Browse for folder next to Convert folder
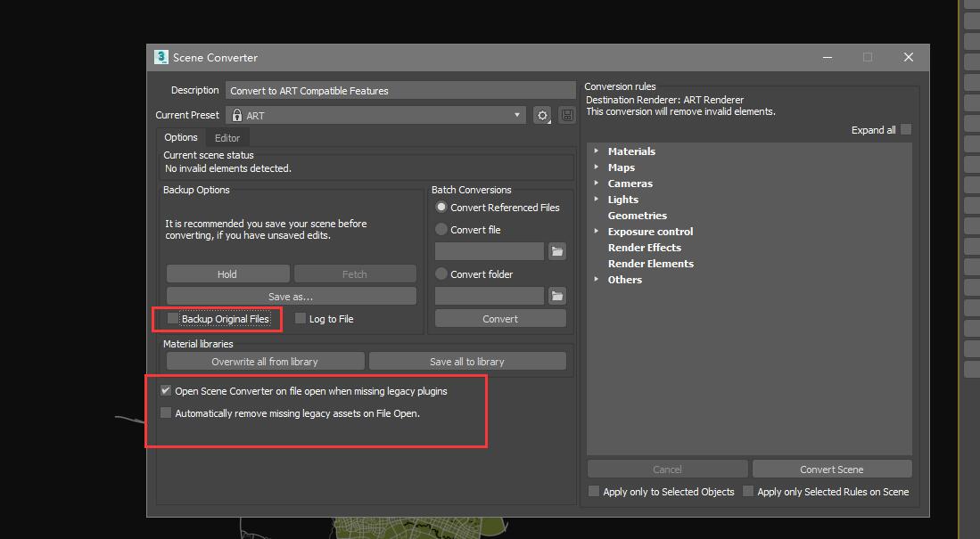This screenshot has width=980, height=539. pos(556,296)
